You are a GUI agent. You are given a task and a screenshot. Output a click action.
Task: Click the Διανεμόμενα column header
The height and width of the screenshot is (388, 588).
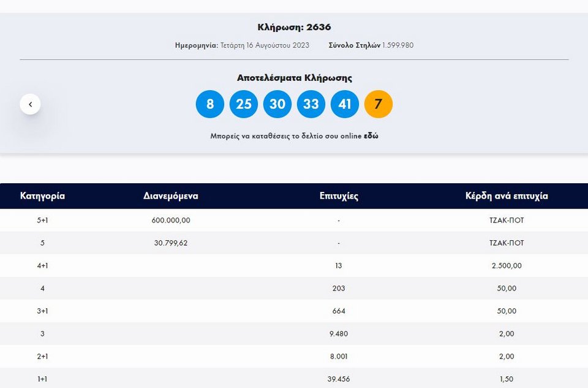[x=171, y=196]
